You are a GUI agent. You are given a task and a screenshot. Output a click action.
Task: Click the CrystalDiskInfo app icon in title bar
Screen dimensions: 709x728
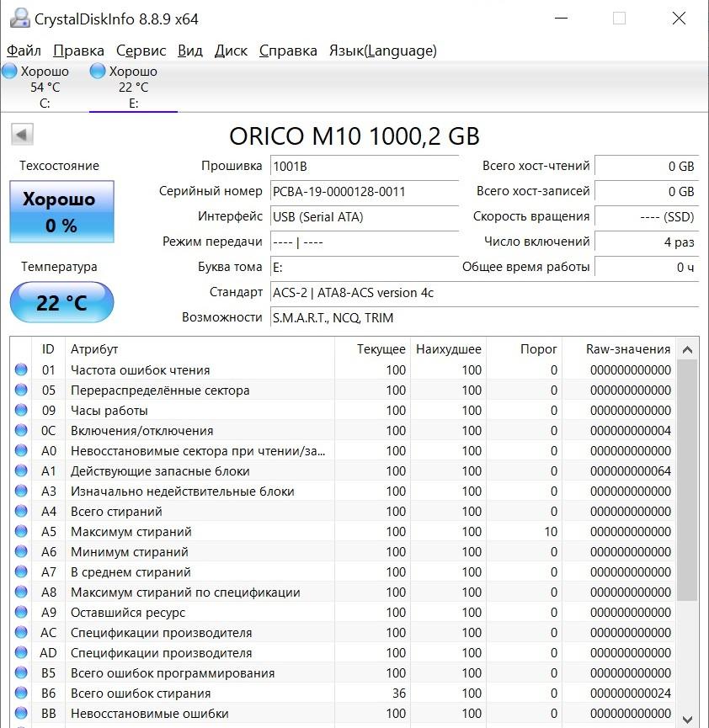19,19
